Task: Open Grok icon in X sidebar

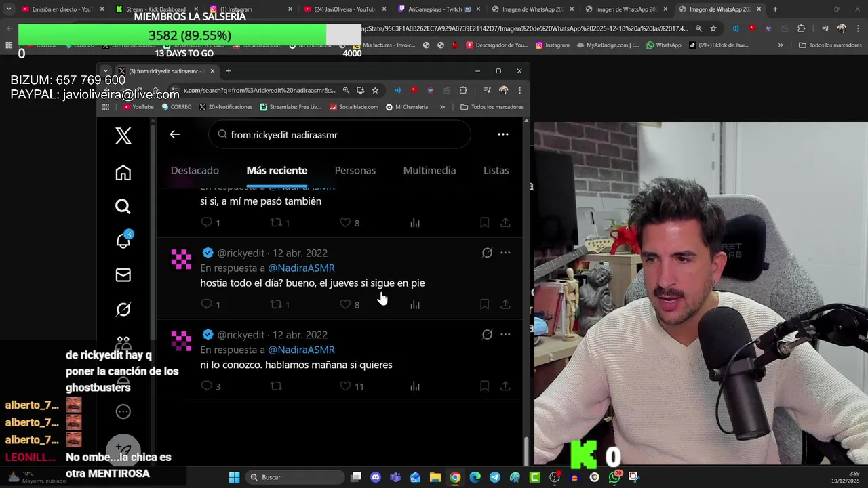Action: [x=123, y=309]
